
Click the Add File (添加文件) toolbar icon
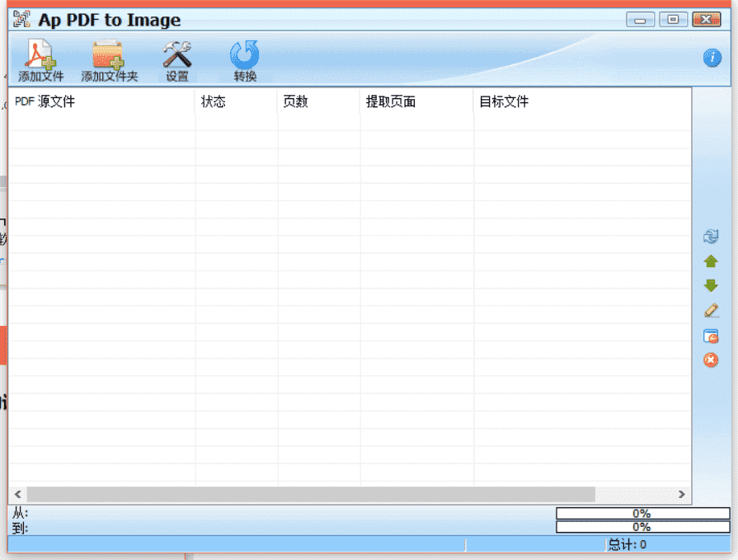click(40, 61)
